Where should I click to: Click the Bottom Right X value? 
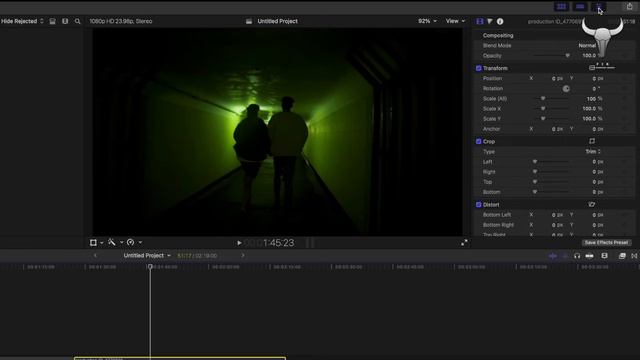557,225
